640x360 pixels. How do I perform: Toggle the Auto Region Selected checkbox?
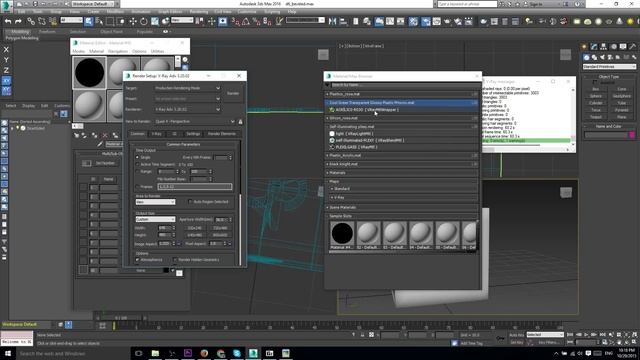coord(190,202)
